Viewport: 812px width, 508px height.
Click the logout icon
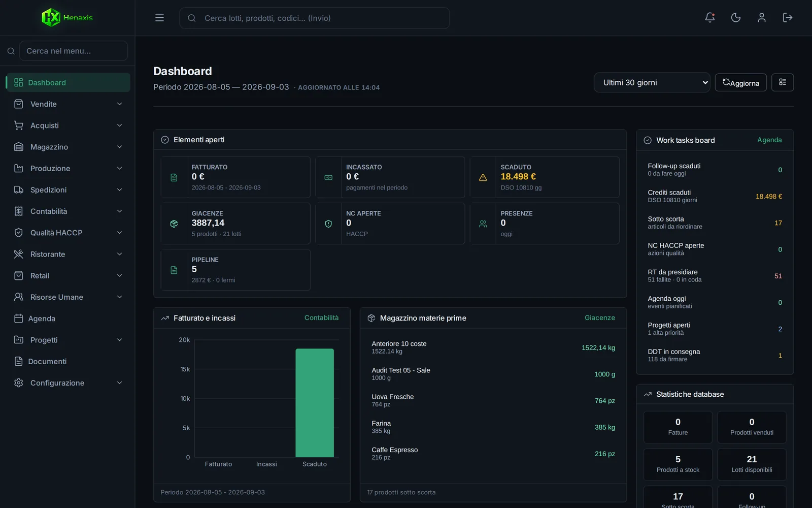788,18
